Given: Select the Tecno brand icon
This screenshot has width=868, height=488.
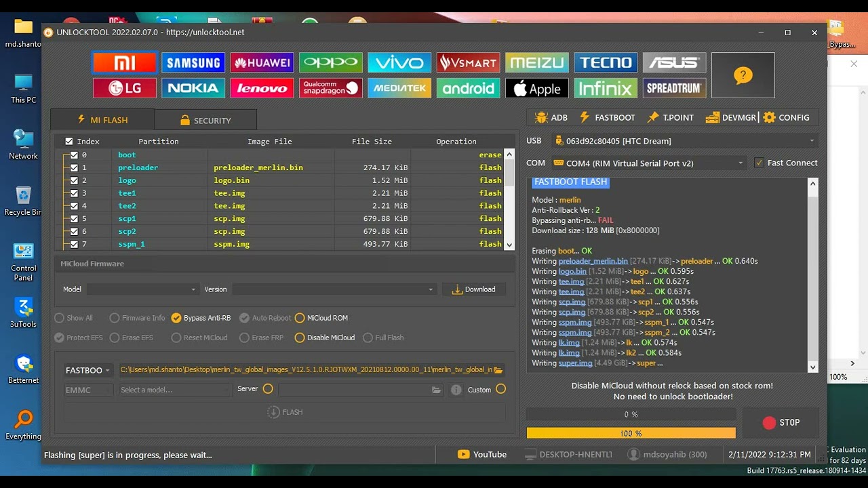Looking at the screenshot, I should [x=606, y=63].
